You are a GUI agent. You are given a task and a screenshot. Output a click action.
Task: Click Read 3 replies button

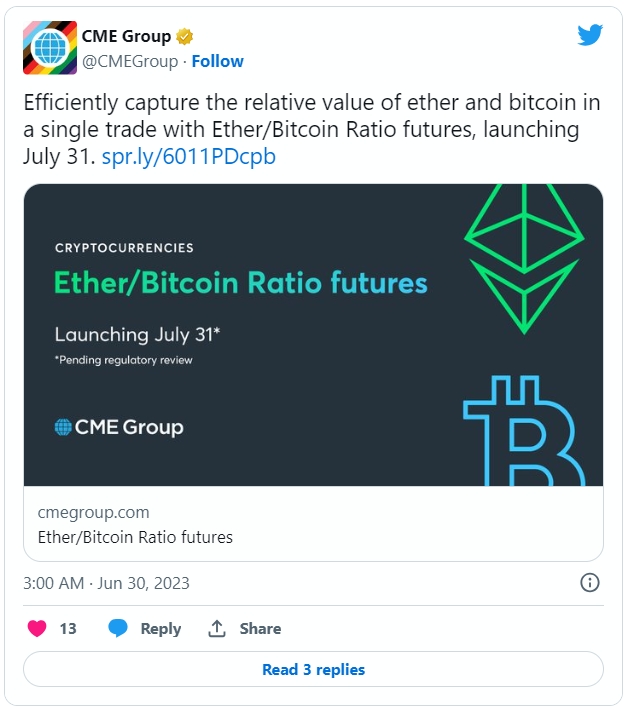pyautogui.click(x=313, y=669)
